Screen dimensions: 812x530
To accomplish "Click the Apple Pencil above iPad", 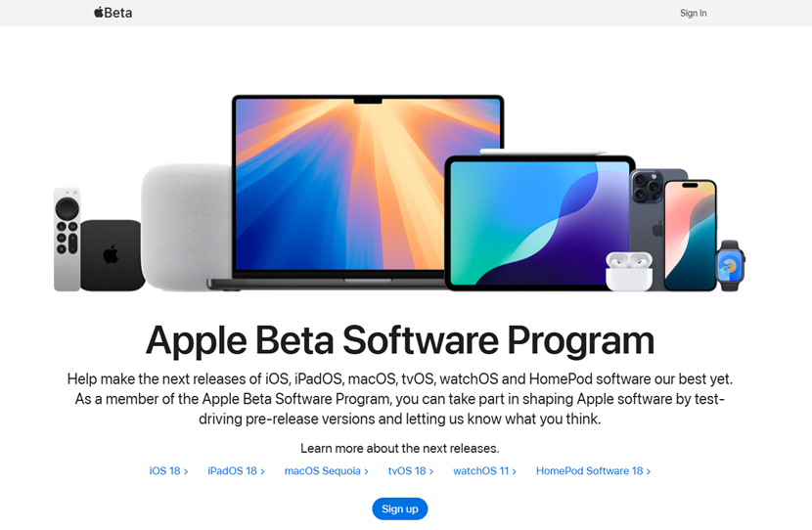I will coord(542,152).
